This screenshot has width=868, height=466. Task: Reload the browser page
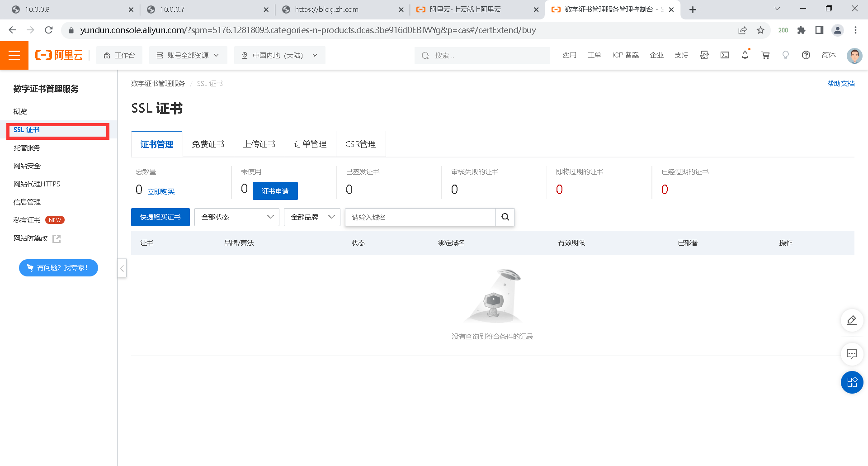(x=49, y=30)
